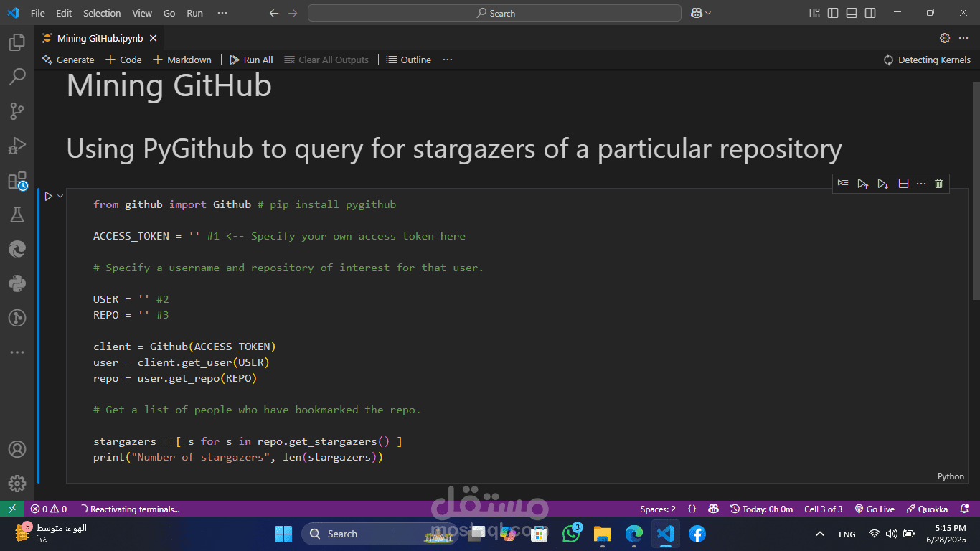Execute cells above the current cell

(863, 184)
